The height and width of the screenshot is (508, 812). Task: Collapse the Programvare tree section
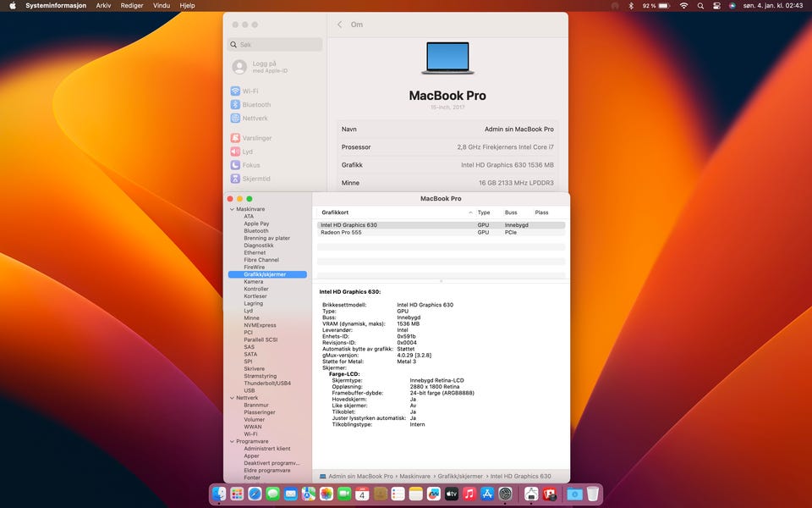tap(232, 441)
